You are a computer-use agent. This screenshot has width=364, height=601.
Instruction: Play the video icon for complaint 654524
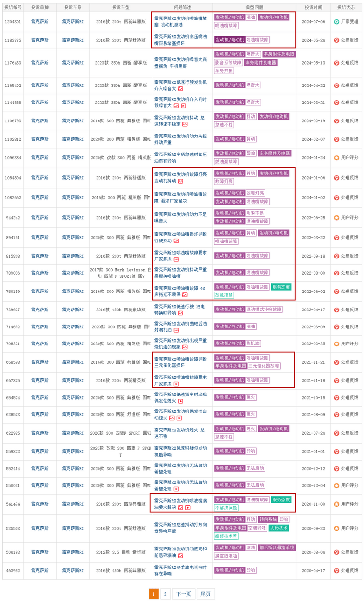pos(181,401)
